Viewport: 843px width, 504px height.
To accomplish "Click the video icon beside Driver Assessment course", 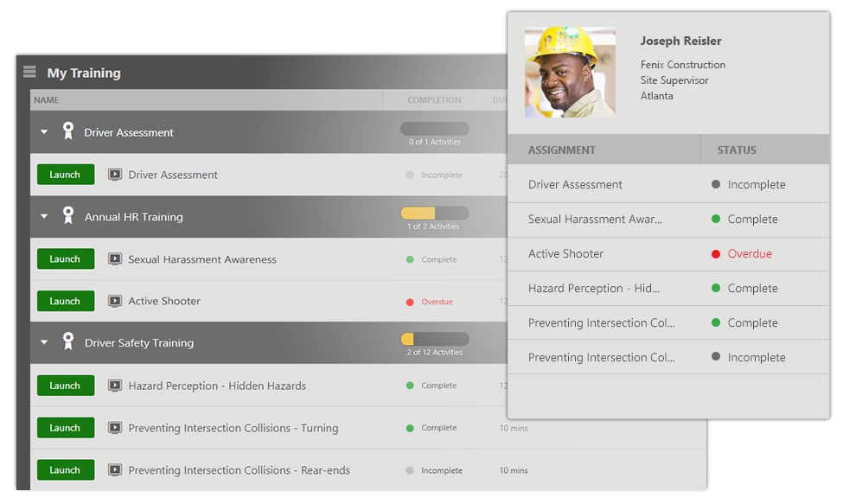I will click(115, 175).
